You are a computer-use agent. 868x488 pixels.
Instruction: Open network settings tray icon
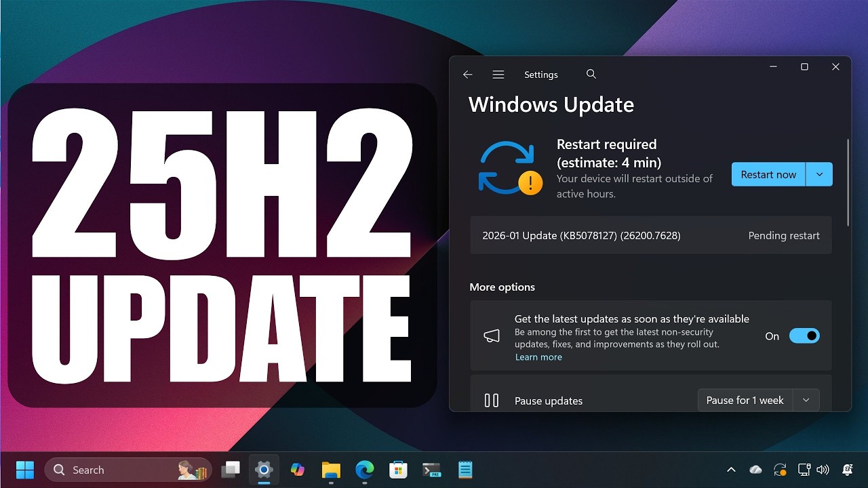[804, 470]
